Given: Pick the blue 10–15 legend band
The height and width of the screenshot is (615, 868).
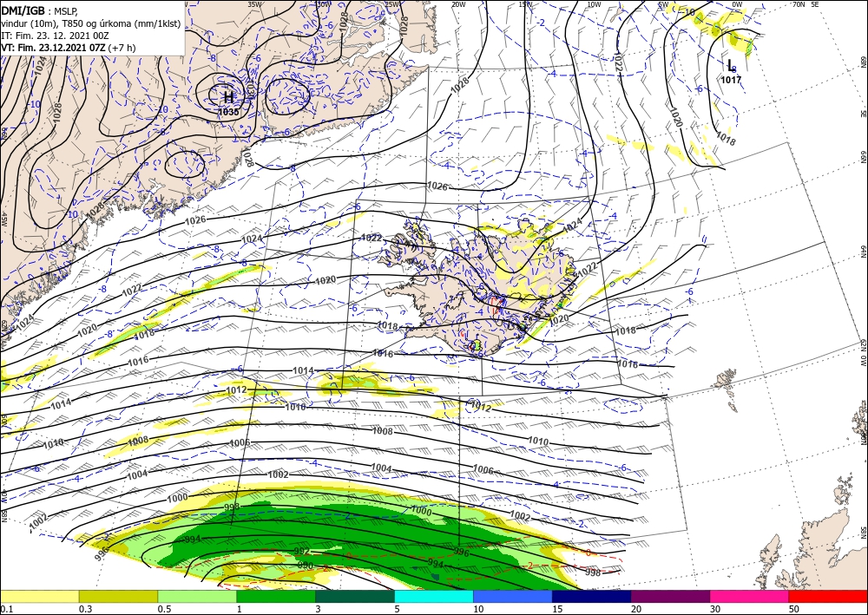Looking at the screenshot, I should (x=513, y=596).
